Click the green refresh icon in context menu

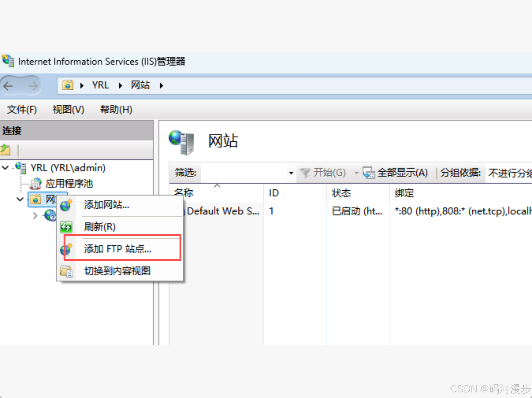(66, 227)
